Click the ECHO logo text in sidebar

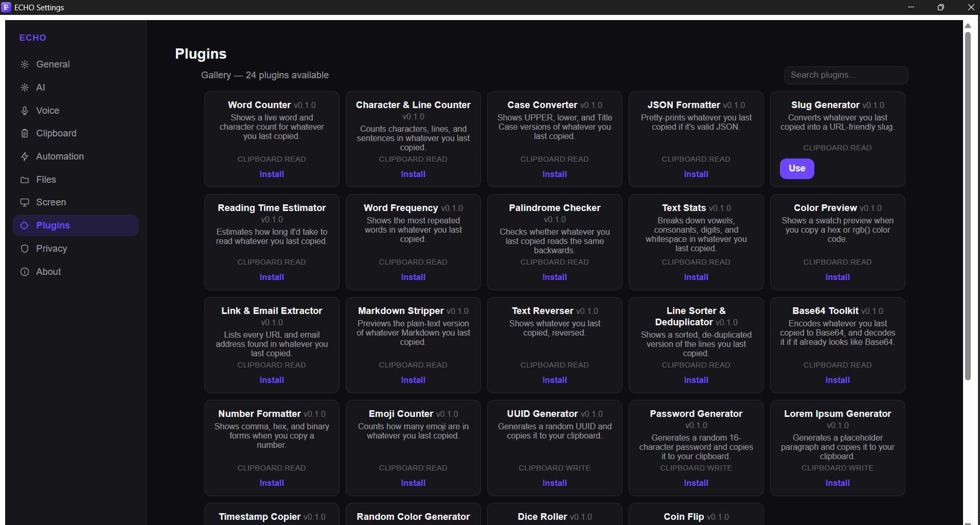[33, 38]
